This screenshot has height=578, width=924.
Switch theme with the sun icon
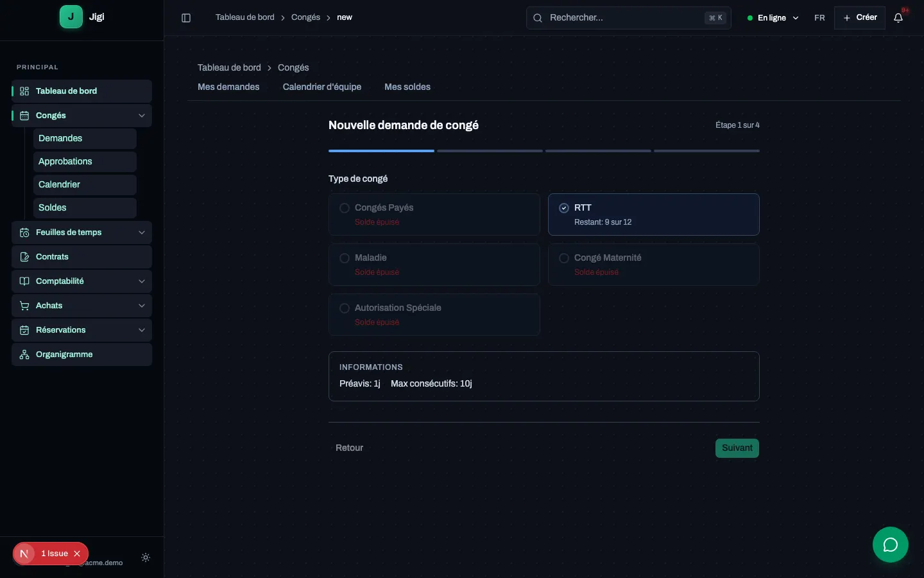146,557
